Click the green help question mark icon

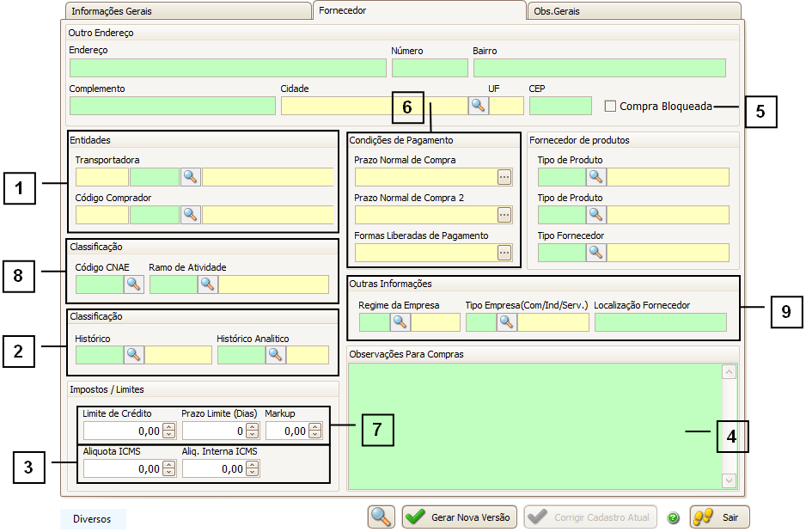674,517
